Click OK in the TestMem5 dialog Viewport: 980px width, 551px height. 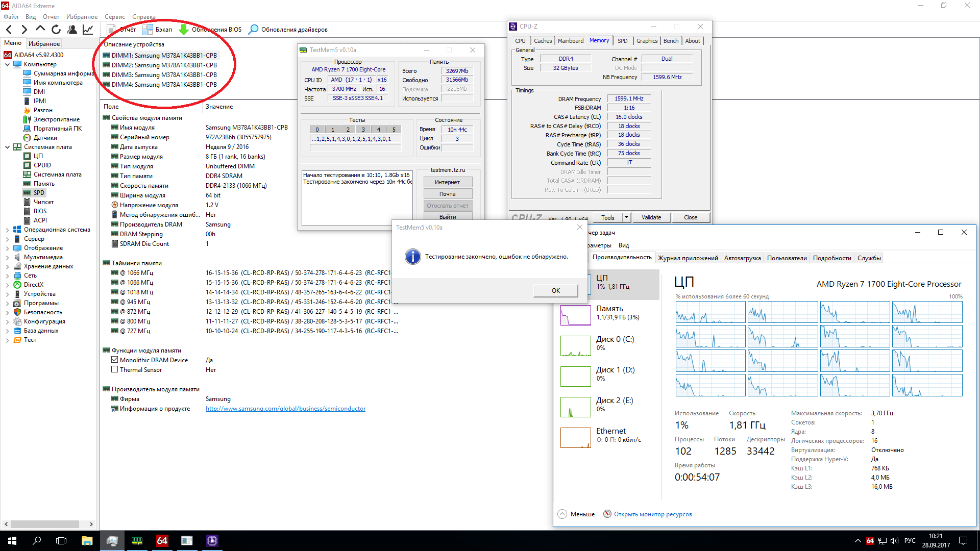[555, 290]
